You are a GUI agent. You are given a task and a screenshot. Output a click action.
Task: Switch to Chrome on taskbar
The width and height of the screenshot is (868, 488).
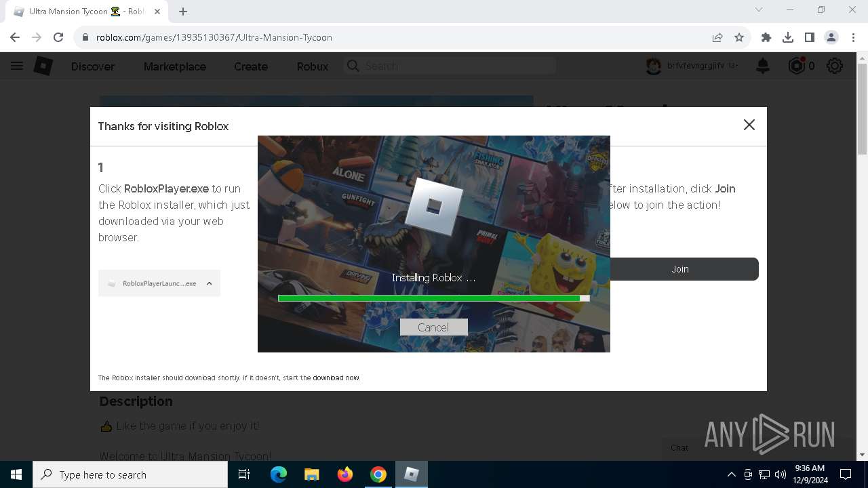[x=378, y=474]
